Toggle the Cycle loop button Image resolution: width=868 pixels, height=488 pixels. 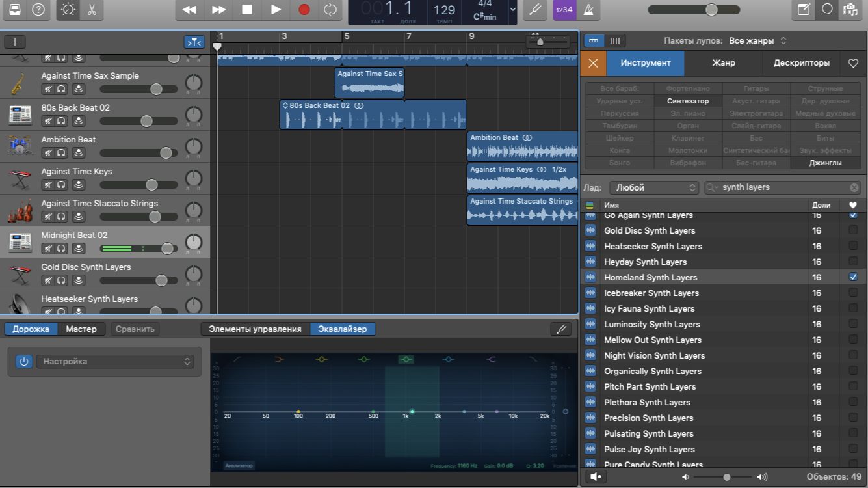[x=330, y=9]
